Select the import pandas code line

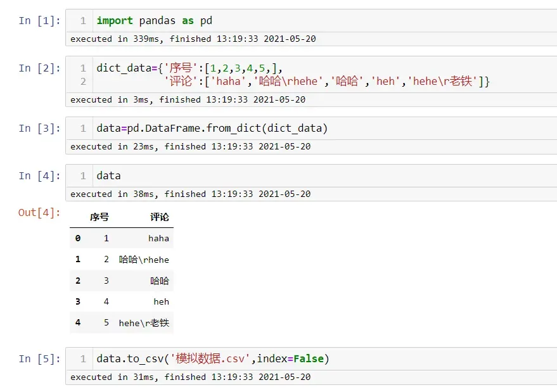154,21
